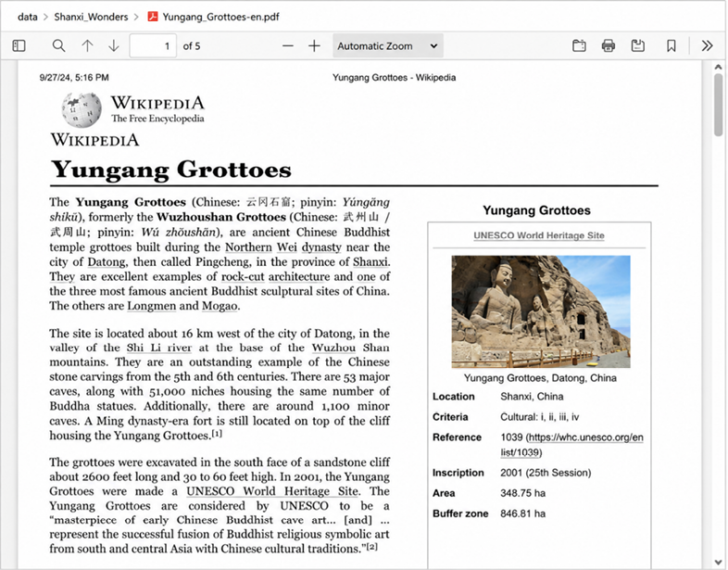Image resolution: width=728 pixels, height=570 pixels.
Task: Zoom out with the minus button
Action: tap(288, 46)
